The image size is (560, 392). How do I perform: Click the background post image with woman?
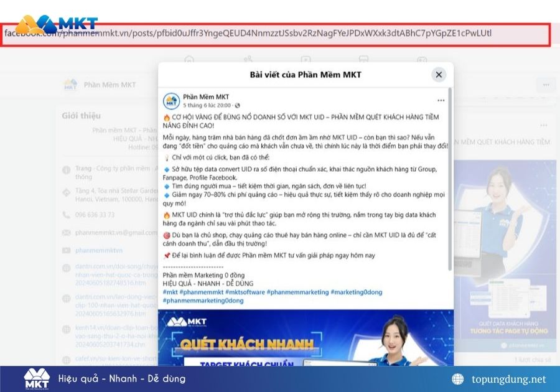tap(505, 255)
